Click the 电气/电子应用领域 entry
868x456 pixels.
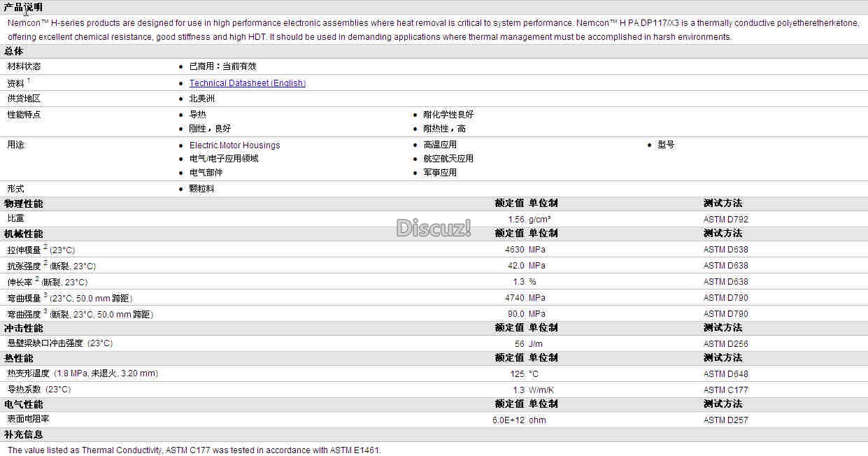click(224, 159)
